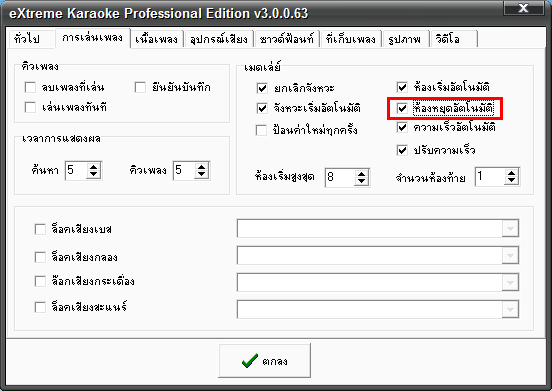Viewport: 552px width, 391px height.
Task: Confirm settings with the ตกลง button
Action: (265, 361)
